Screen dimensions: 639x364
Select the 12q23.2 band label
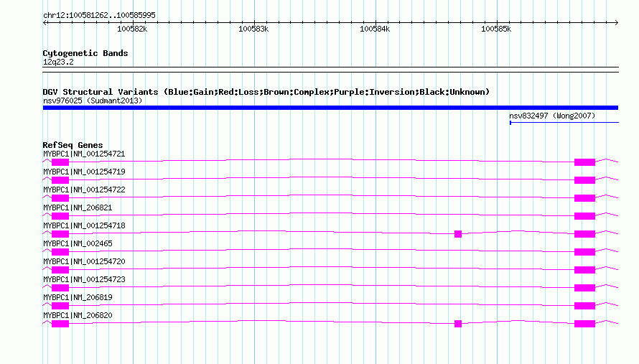(58, 62)
